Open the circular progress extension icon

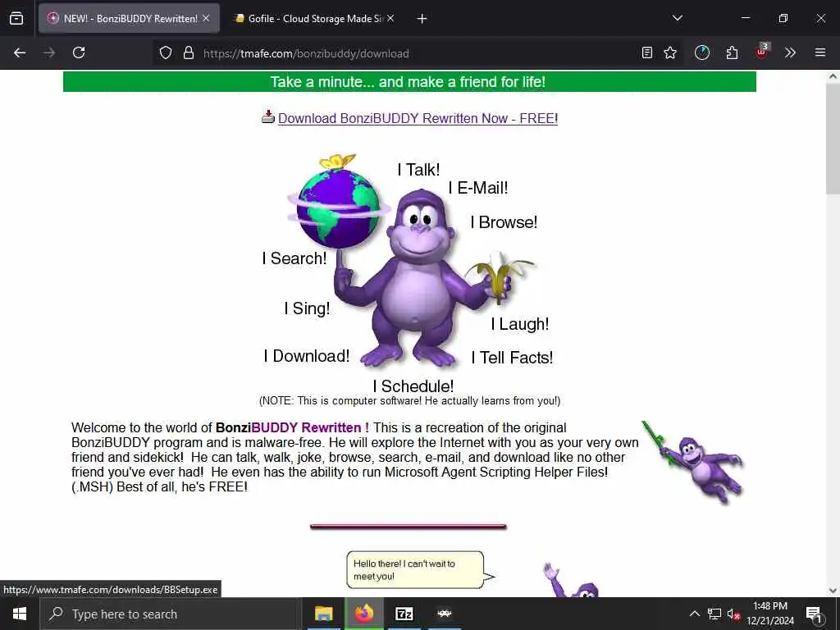coord(702,52)
